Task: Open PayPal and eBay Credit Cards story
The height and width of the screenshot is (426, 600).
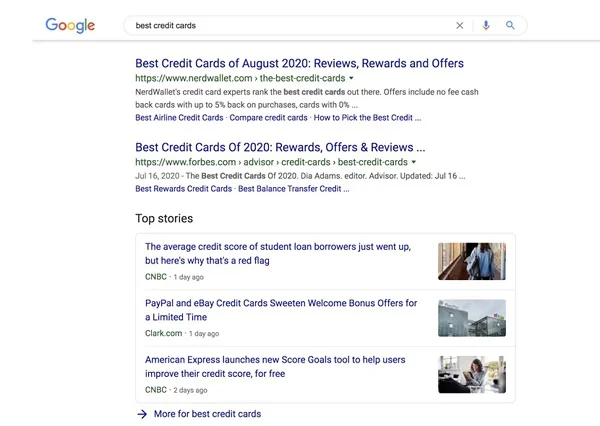Action: (x=280, y=310)
